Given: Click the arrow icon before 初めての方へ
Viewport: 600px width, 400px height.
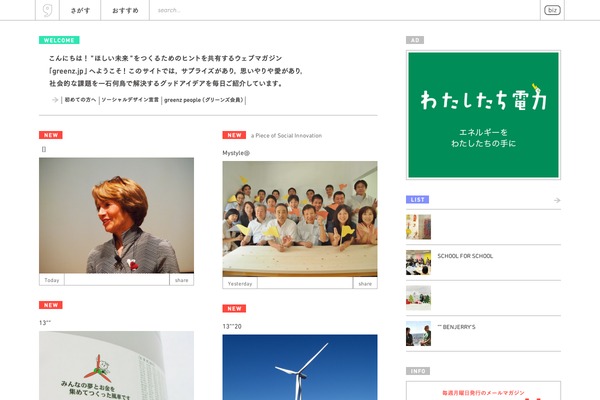Looking at the screenshot, I should point(55,100).
